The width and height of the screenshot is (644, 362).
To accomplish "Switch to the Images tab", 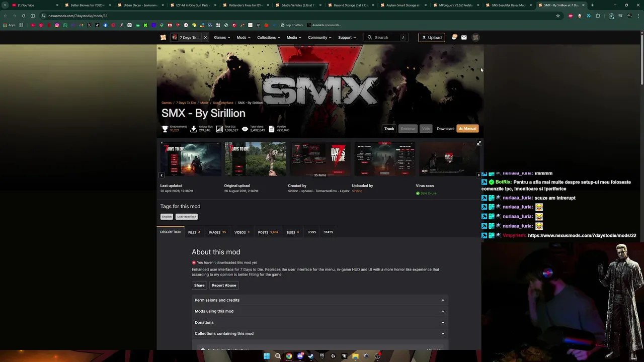I will tap(217, 232).
